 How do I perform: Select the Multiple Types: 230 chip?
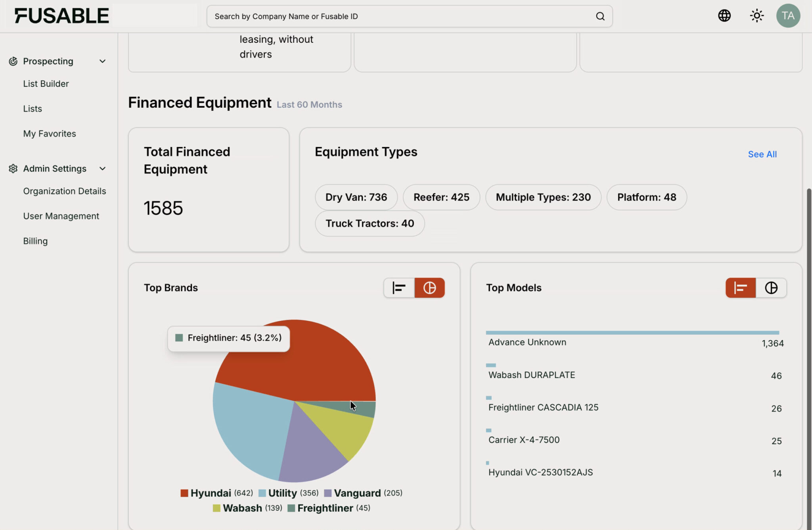543,197
